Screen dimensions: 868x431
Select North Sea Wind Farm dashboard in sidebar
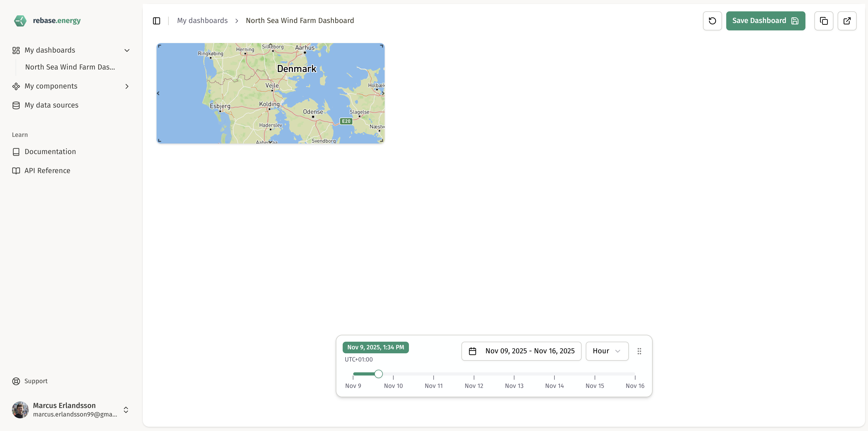pos(70,67)
